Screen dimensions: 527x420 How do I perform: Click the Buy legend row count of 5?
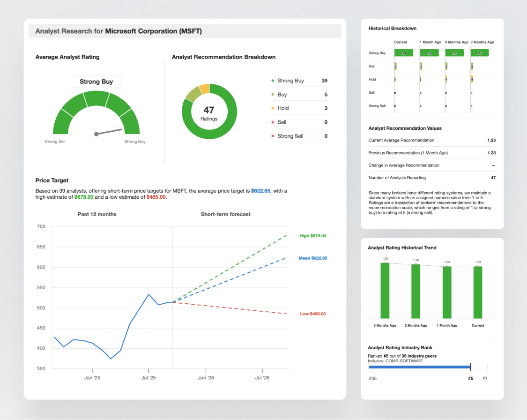326,95
